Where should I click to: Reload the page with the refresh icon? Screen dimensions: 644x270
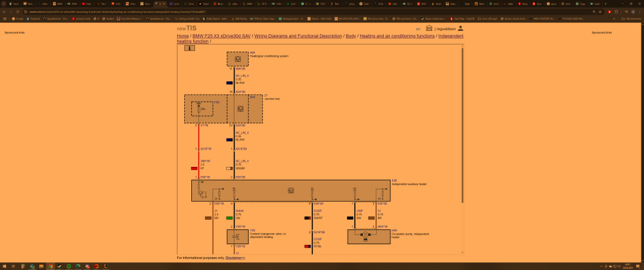pyautogui.click(x=17, y=12)
